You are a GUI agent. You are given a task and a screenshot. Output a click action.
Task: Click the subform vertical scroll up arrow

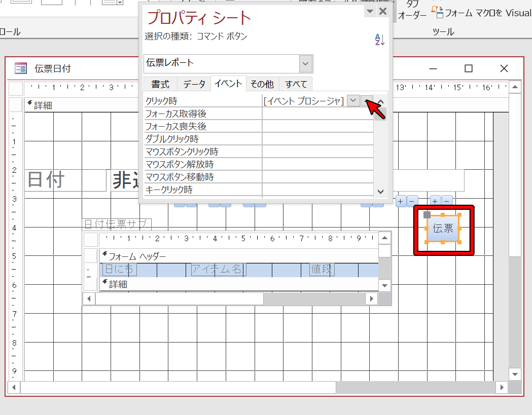point(384,238)
